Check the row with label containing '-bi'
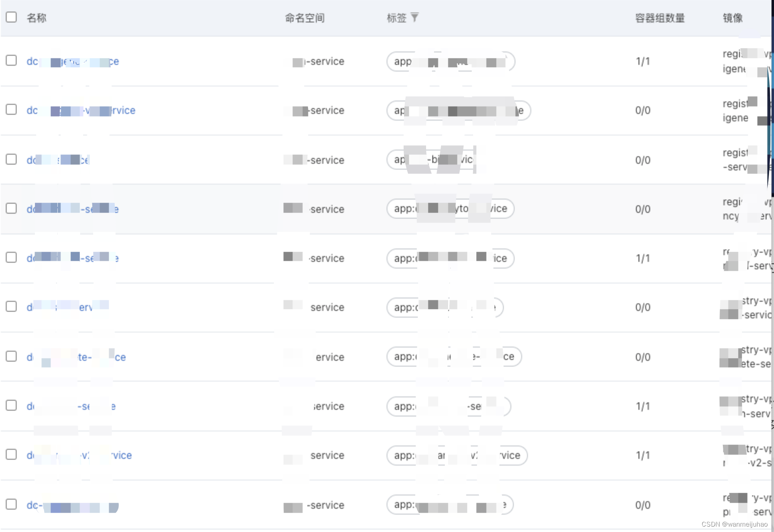 (11, 159)
